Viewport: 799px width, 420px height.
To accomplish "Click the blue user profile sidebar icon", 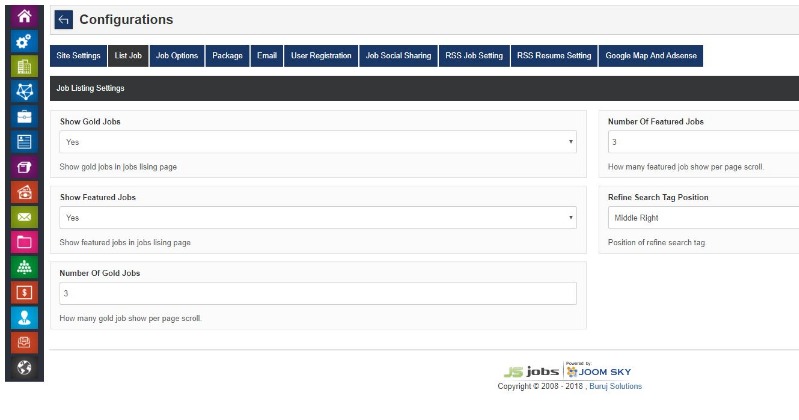I will pos(24,317).
